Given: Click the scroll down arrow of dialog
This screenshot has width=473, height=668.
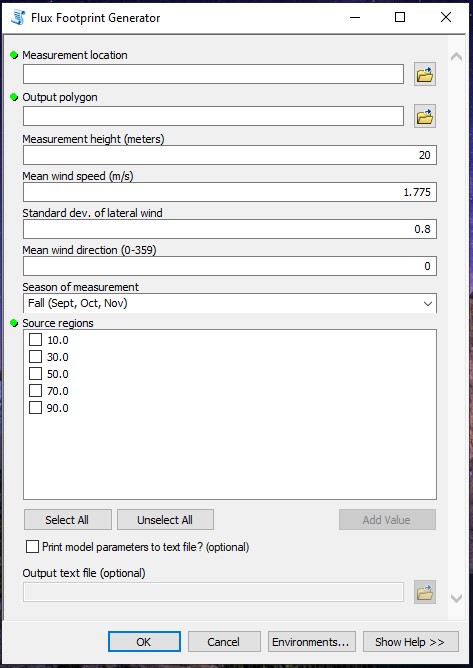Looking at the screenshot, I should 456,598.
